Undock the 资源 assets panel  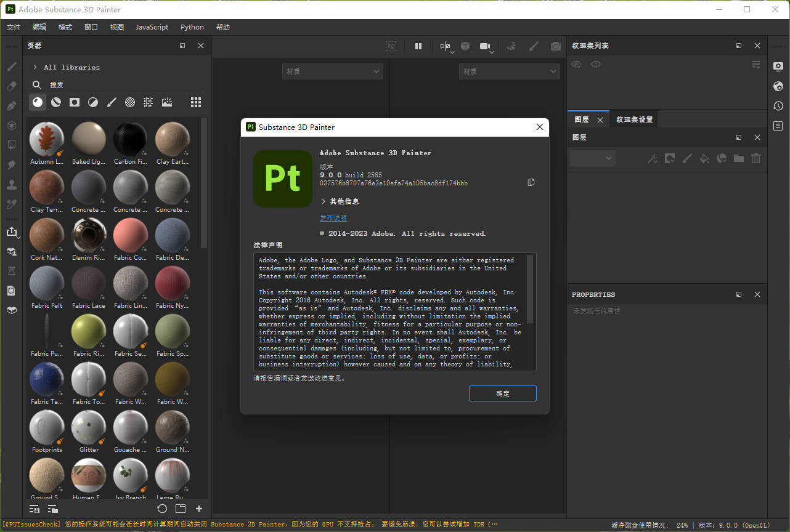(x=182, y=46)
